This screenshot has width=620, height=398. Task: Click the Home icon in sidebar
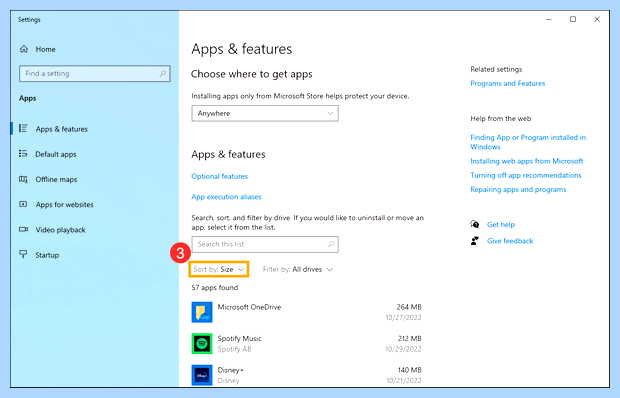click(x=24, y=49)
